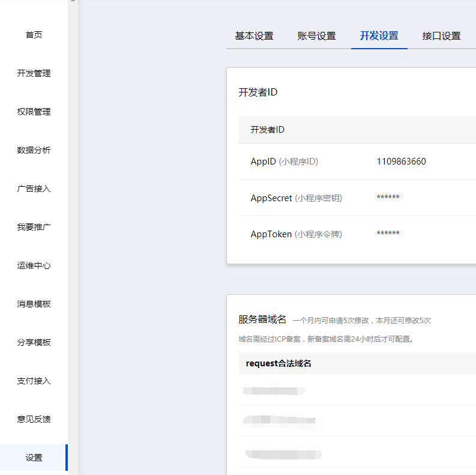Click the masked AppToken value
The width and height of the screenshot is (476, 475).
pyautogui.click(x=388, y=234)
